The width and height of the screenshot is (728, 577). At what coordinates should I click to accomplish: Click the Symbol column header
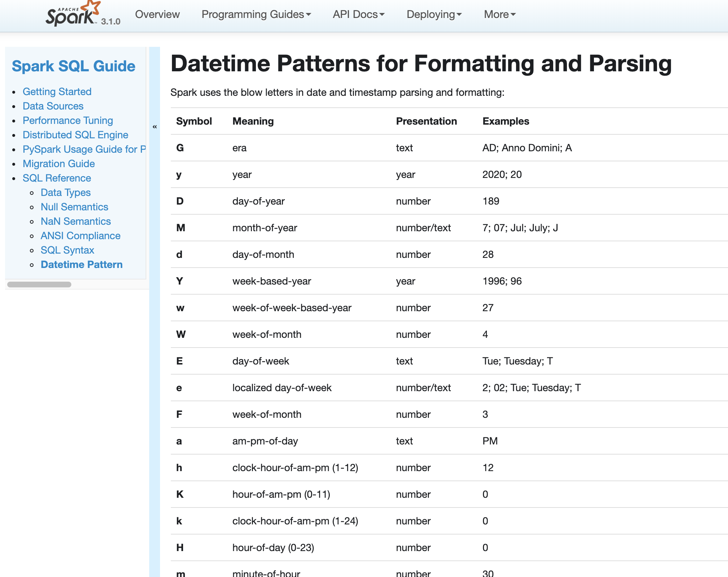[x=194, y=121]
